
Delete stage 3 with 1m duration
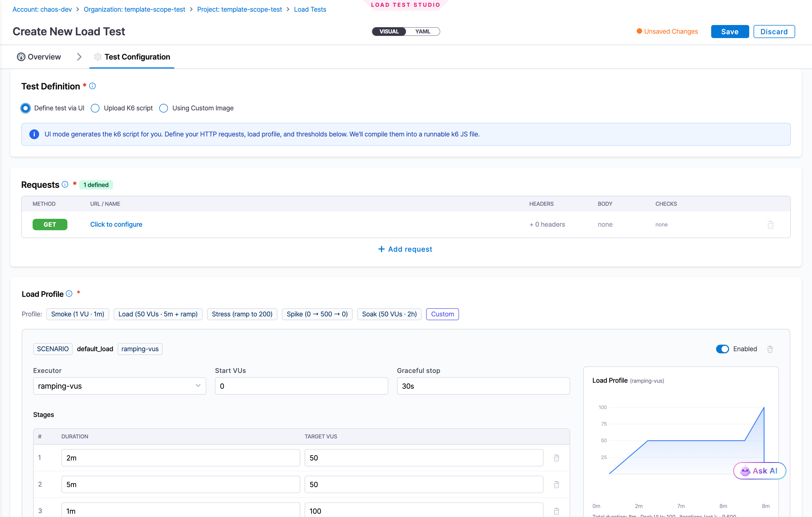point(556,511)
